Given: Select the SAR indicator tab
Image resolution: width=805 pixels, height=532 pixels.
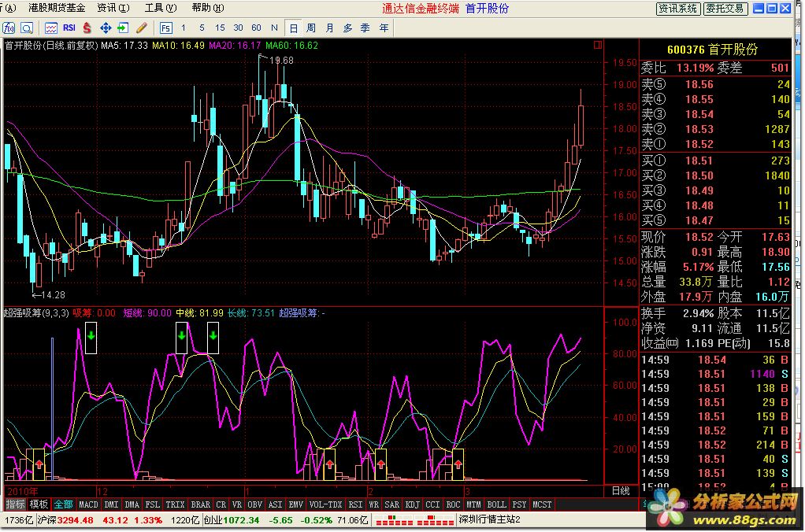Looking at the screenshot, I should click(x=391, y=504).
